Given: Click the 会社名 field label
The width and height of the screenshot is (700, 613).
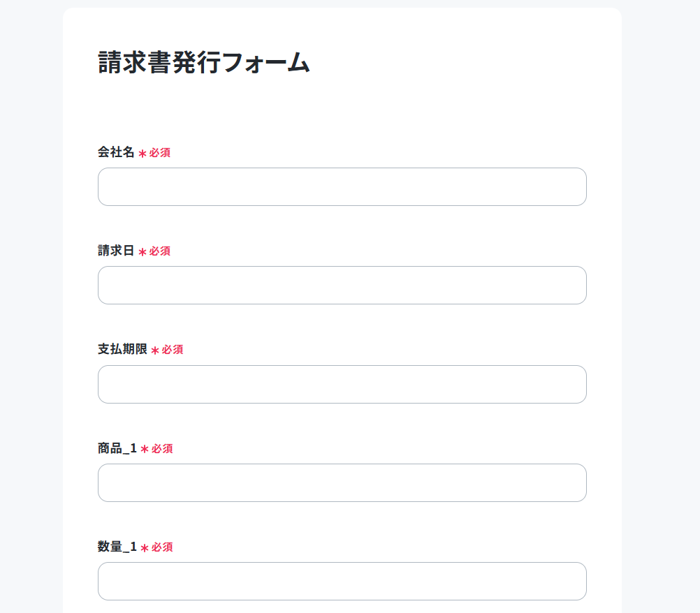Looking at the screenshot, I should pyautogui.click(x=116, y=152).
